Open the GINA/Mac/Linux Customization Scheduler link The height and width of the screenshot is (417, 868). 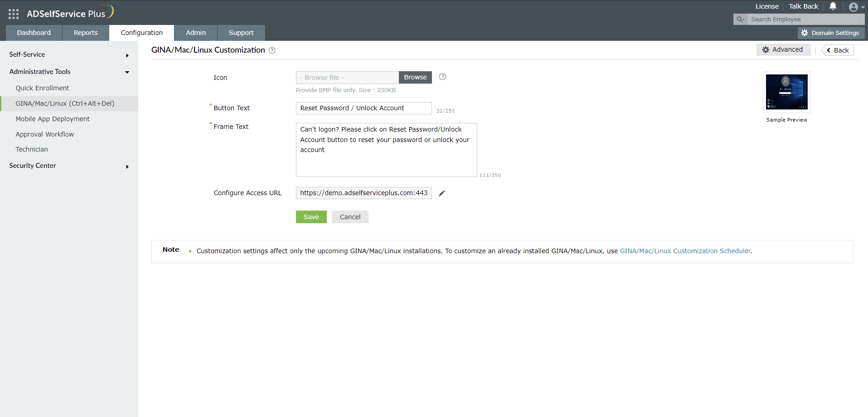pyautogui.click(x=685, y=251)
